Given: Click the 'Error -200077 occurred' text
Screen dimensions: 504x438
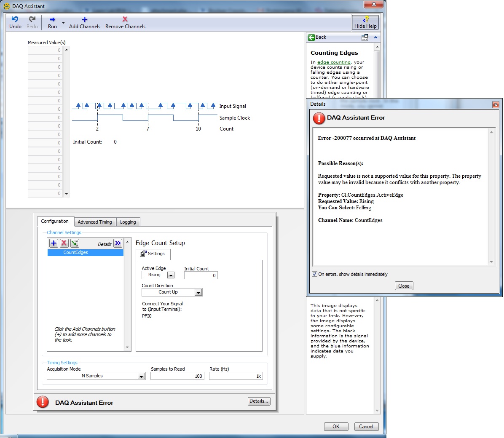Looking at the screenshot, I should tap(367, 138).
